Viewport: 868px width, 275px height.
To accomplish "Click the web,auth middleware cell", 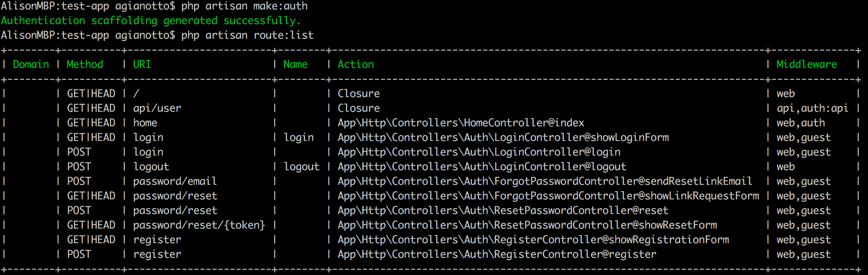I will (801, 123).
